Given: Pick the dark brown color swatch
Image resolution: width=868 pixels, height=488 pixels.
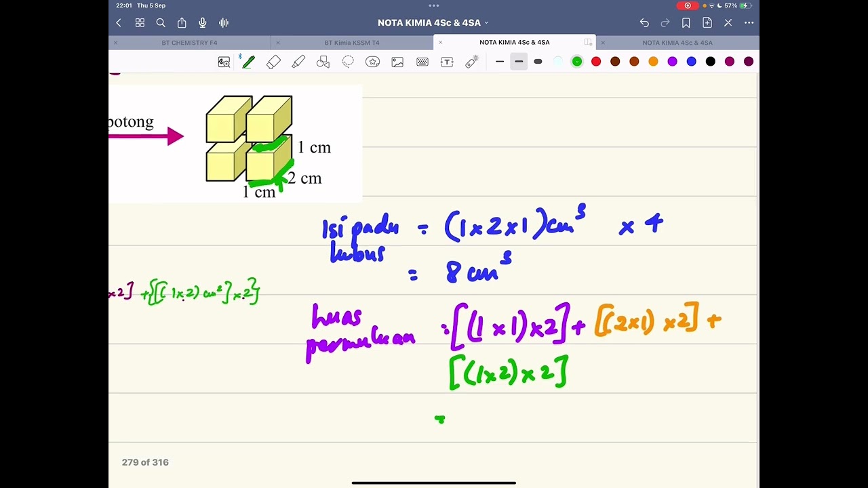Looking at the screenshot, I should (615, 62).
